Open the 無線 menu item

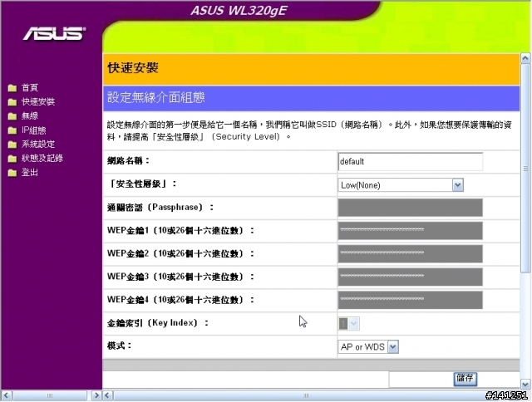[x=30, y=116]
